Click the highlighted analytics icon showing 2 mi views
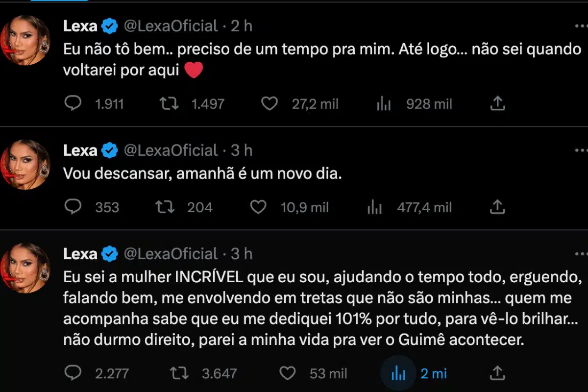Viewport: 588px width, 392px height. 398,373
